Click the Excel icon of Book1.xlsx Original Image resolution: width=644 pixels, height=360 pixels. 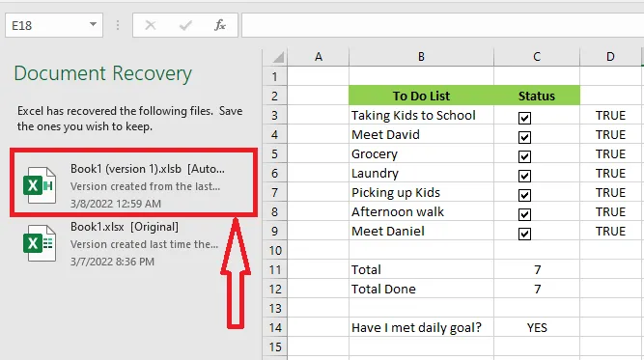click(x=40, y=243)
